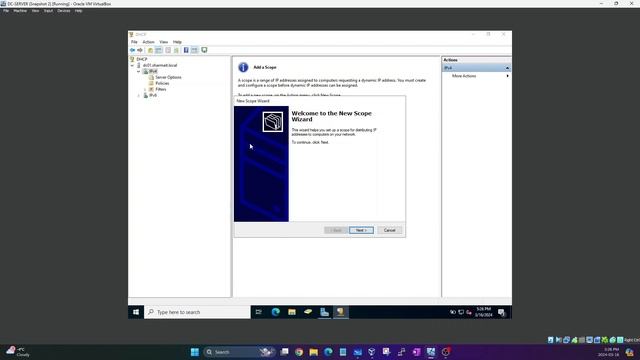Collapse the IPv4 tree node
The height and width of the screenshot is (360, 640).
138,71
